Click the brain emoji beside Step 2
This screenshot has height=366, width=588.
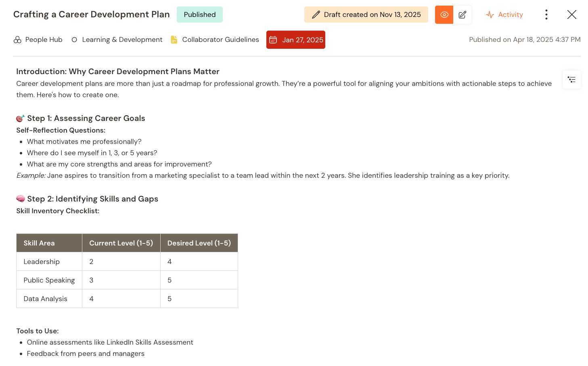tap(20, 198)
